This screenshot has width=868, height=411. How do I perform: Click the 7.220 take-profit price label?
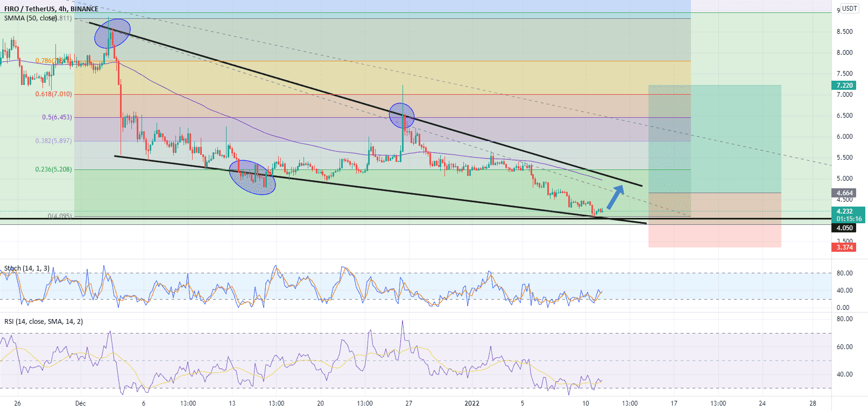tap(844, 85)
